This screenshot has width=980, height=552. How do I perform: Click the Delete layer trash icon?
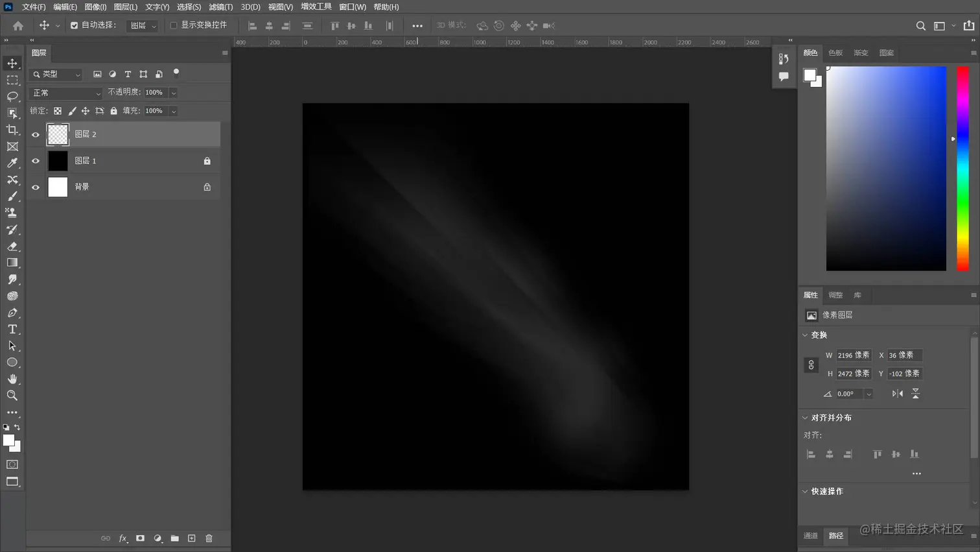click(x=209, y=538)
